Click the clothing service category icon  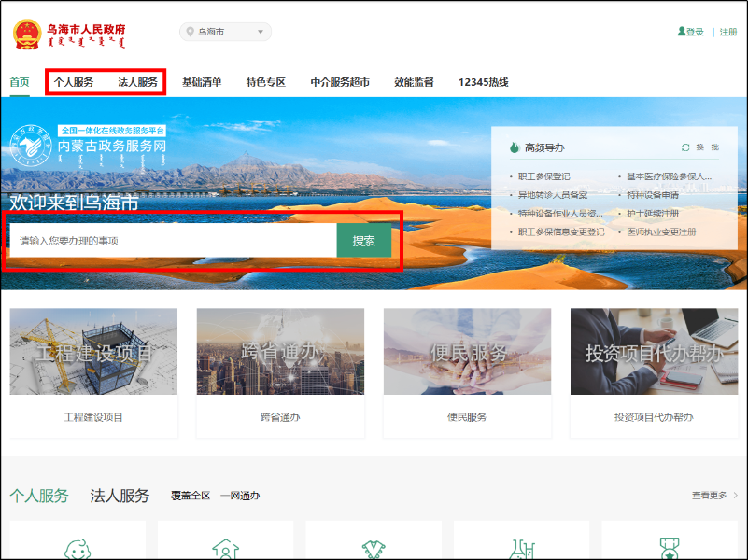click(x=374, y=549)
